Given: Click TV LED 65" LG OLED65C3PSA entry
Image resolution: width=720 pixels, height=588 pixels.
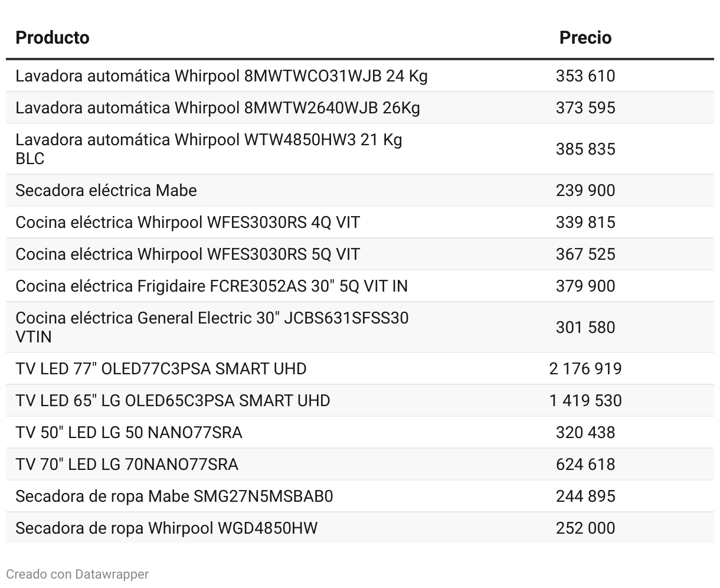Looking at the screenshot, I should coord(173,401).
